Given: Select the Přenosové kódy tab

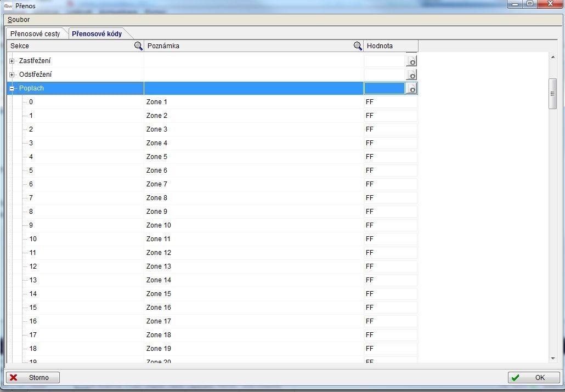Looking at the screenshot, I should (97, 33).
